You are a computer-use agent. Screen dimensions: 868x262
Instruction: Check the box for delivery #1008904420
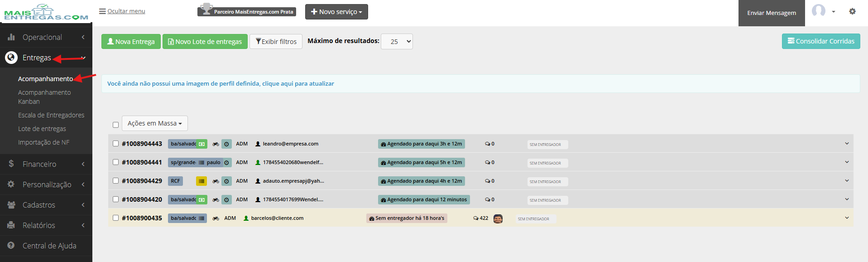115,199
